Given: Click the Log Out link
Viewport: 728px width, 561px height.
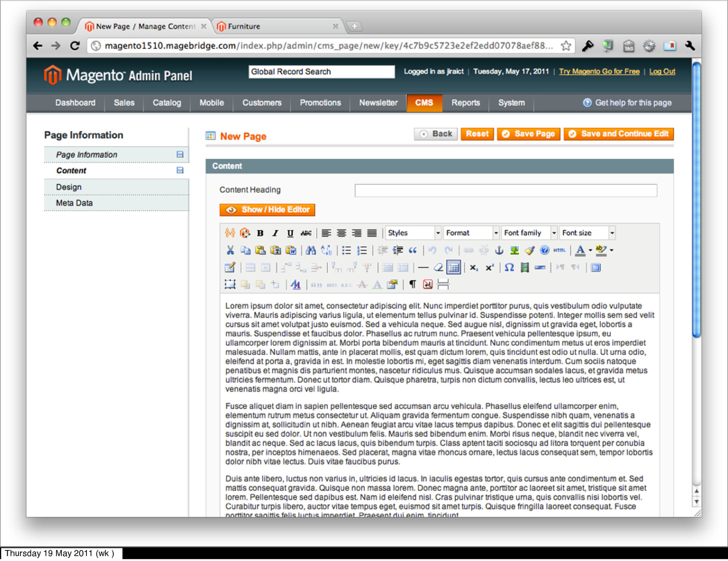Looking at the screenshot, I should (x=662, y=71).
